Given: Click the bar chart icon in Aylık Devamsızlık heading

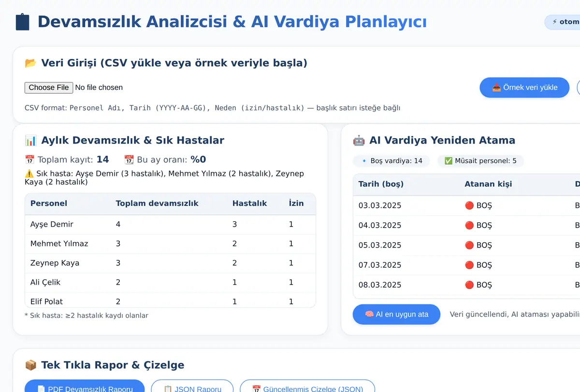Looking at the screenshot, I should click(30, 141).
